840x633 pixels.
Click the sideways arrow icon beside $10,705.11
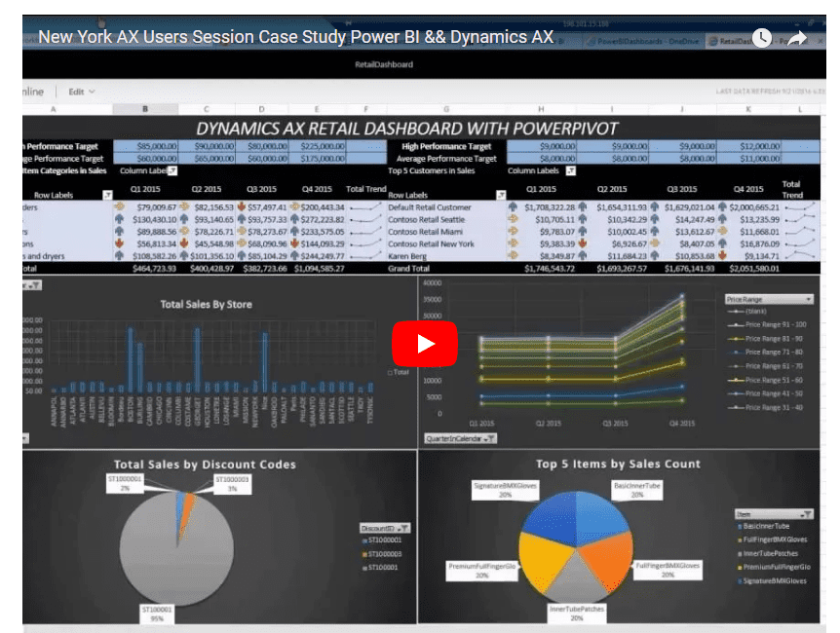point(513,219)
